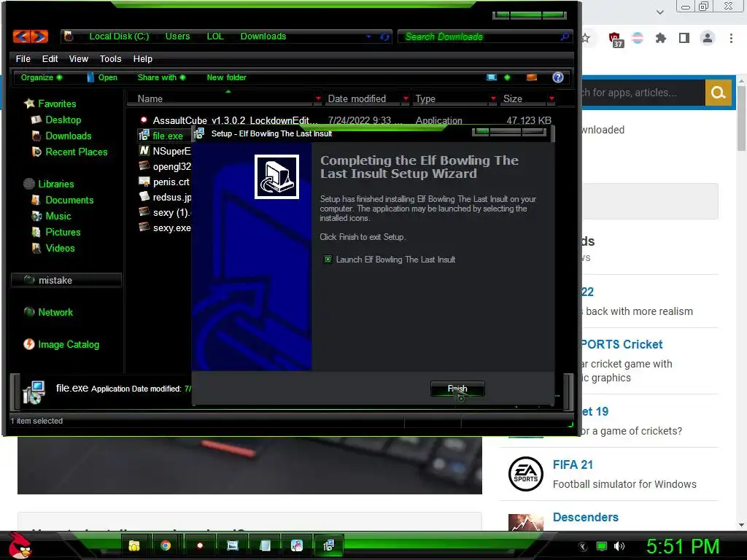Screen dimensions: 747x560
Task: Go back with the orange back arrow
Action: (x=21, y=36)
